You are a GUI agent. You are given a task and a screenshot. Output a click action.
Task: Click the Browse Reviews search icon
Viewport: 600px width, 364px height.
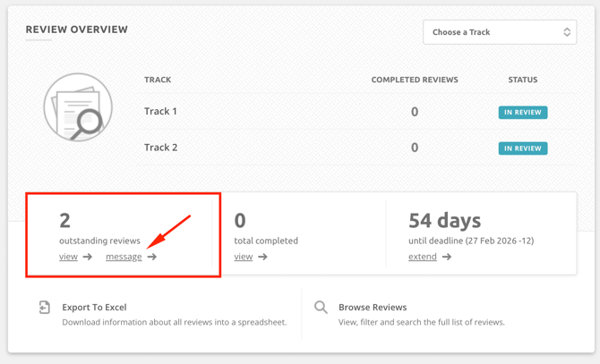click(321, 308)
